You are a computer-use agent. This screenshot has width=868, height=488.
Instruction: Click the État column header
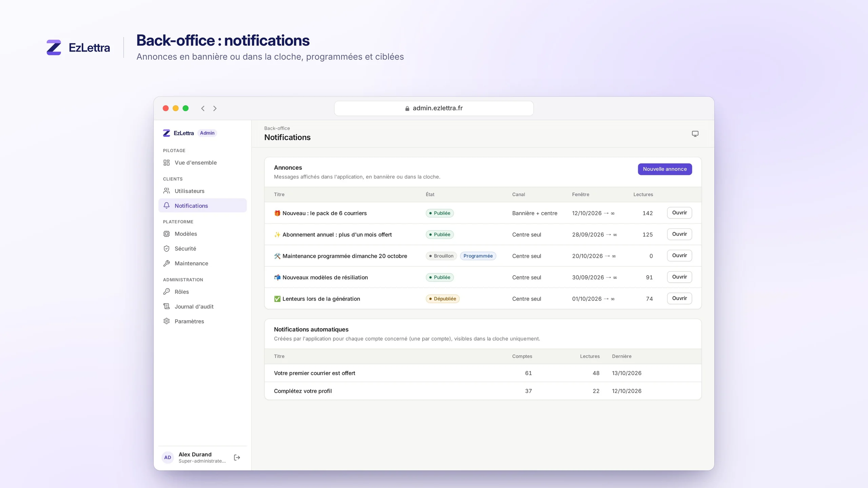pos(430,195)
